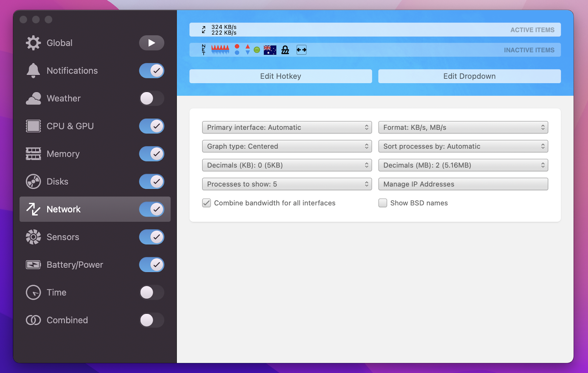Click the Global gear icon
The height and width of the screenshot is (373, 588).
pyautogui.click(x=33, y=43)
